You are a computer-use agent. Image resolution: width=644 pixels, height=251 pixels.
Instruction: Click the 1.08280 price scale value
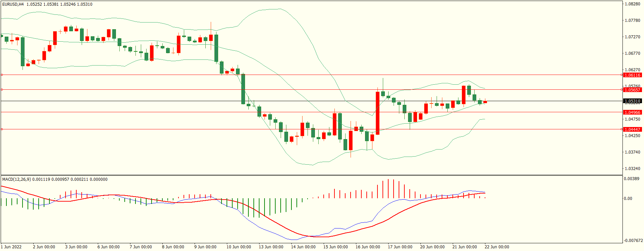pyautogui.click(x=632, y=4)
